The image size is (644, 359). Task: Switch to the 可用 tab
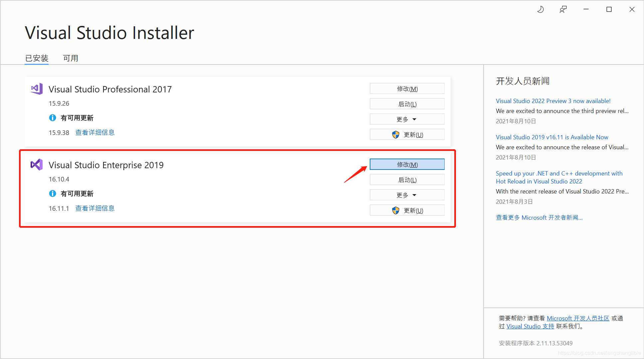(x=71, y=58)
